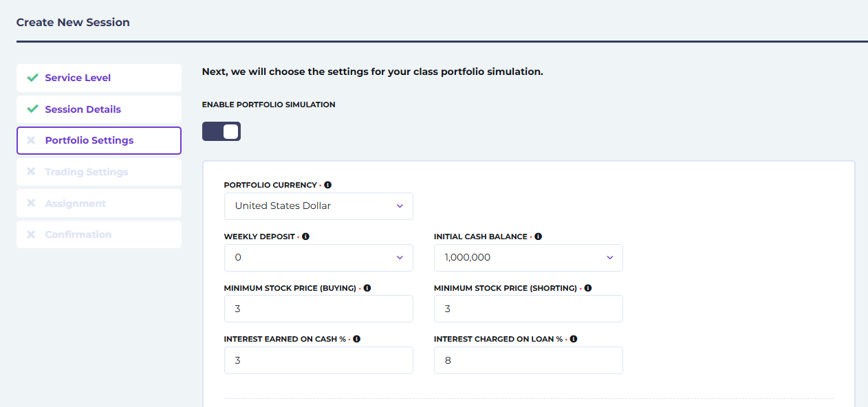This screenshot has width=868, height=407.
Task: Click the Weekly Deposit info icon
Action: pyautogui.click(x=305, y=236)
